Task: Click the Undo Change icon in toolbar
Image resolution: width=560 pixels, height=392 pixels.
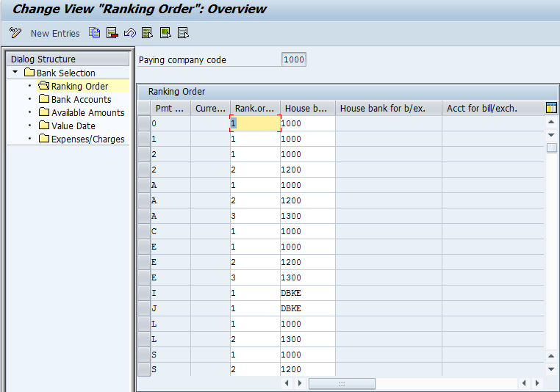Action: tap(129, 33)
